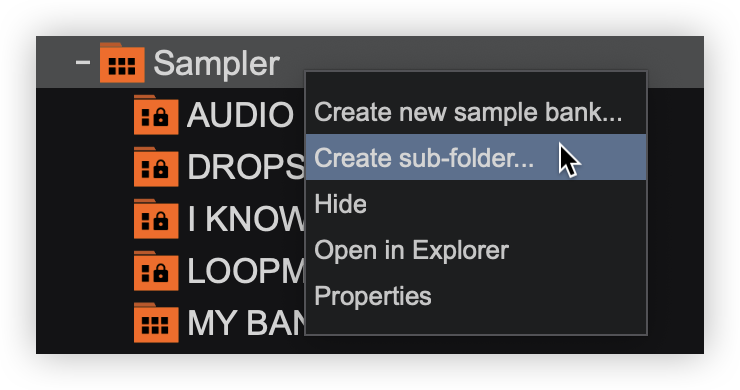Image resolution: width=740 pixels, height=390 pixels.
Task: Click the I KNOW locked bank icon
Action: pos(156,219)
